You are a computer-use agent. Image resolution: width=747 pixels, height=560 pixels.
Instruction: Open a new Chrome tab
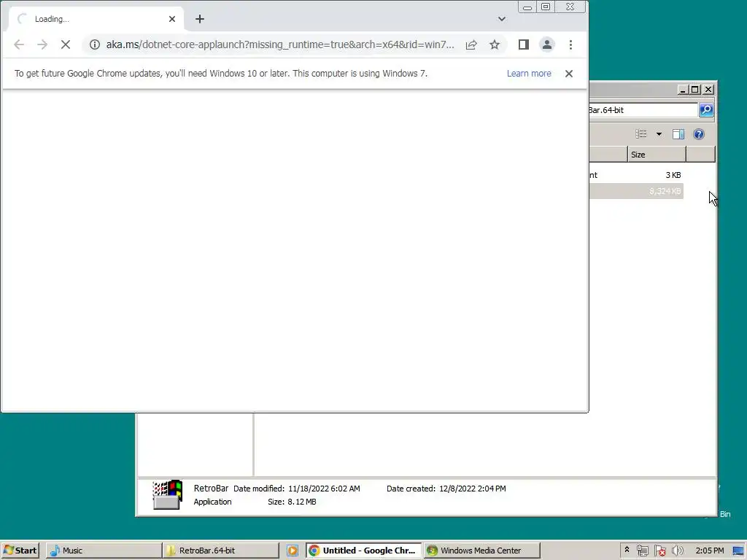(x=200, y=19)
